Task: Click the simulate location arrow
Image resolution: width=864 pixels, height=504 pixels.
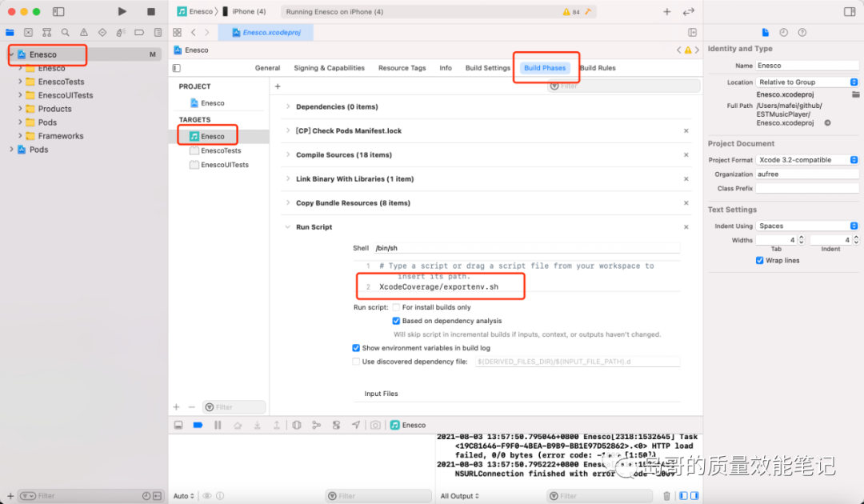Action: 356,426
